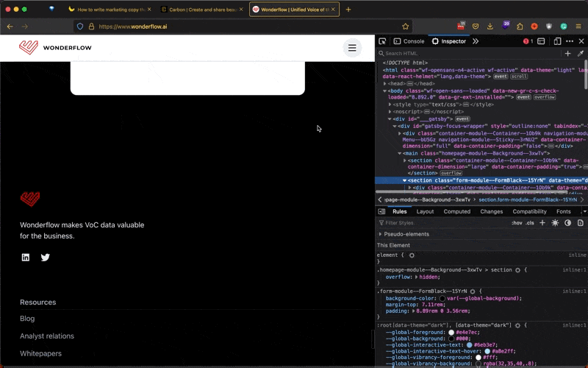Open the Whitepapers footer link
The image size is (588, 368).
click(x=40, y=353)
